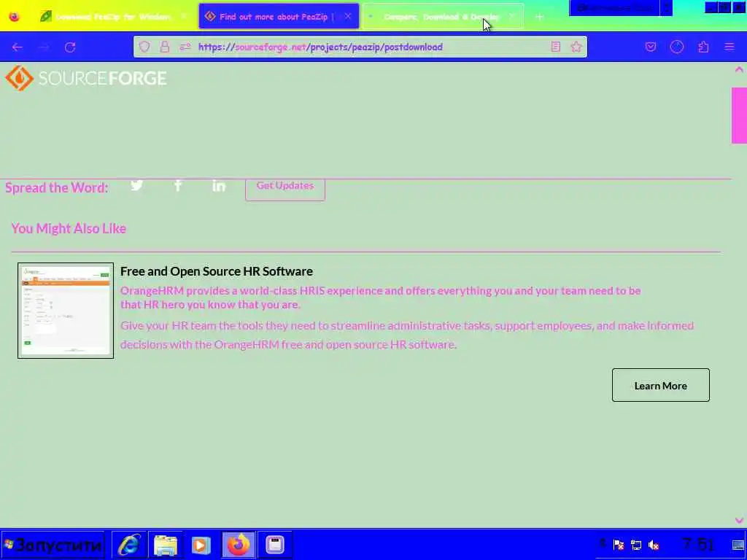Click the Learn More button
Screen dimensions: 747x560
[x=661, y=385]
